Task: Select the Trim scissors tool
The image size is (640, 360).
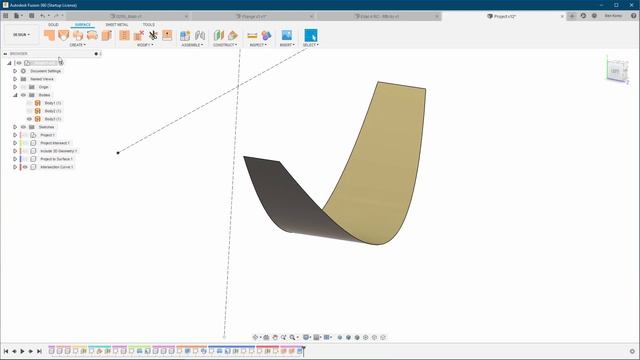Action: (153, 36)
